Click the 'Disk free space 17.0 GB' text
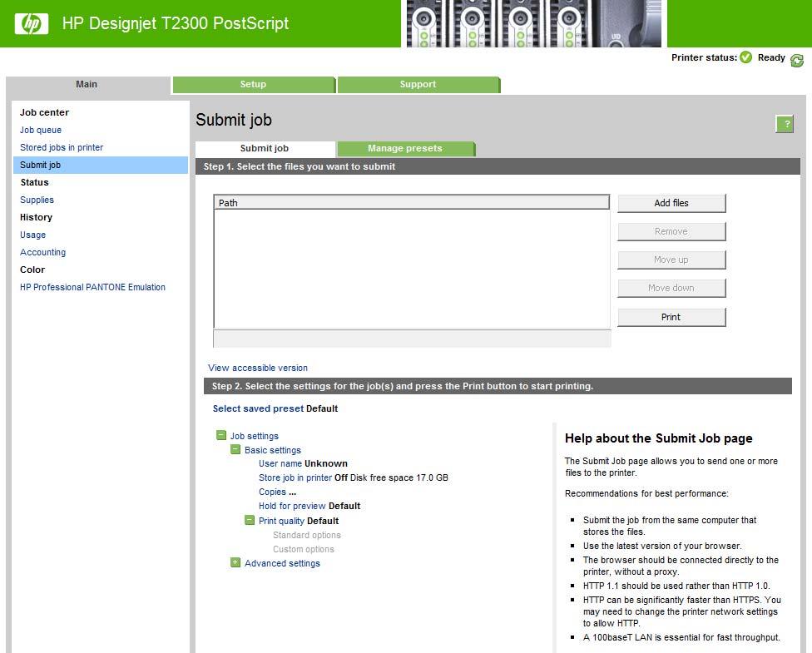 click(399, 477)
